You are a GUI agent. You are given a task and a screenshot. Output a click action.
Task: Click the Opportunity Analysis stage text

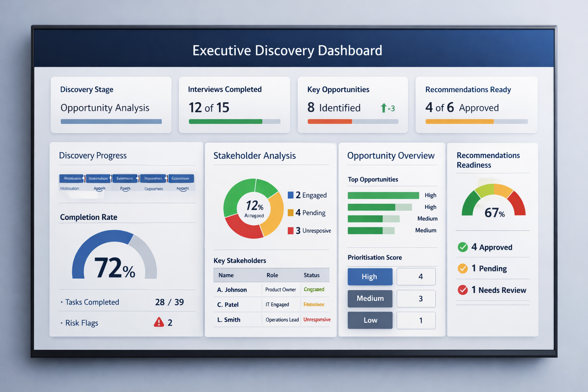click(x=105, y=108)
